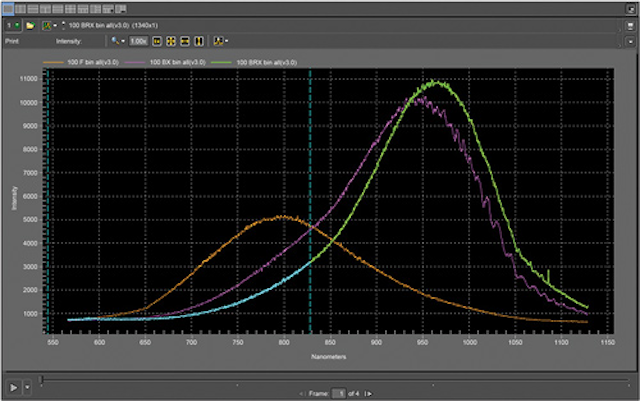Click the peak-finding graph icon in the zoom toolbar
Image resolution: width=640 pixels, height=401 pixels.
tap(219, 41)
